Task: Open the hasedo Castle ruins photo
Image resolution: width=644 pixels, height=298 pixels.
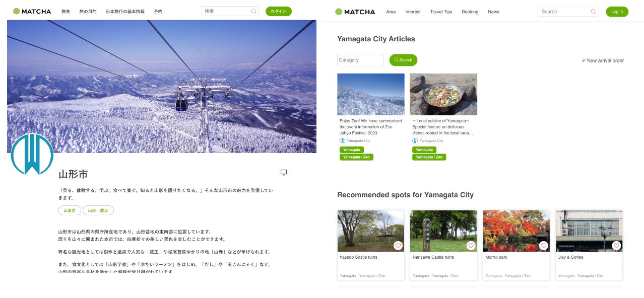Action: click(x=371, y=231)
